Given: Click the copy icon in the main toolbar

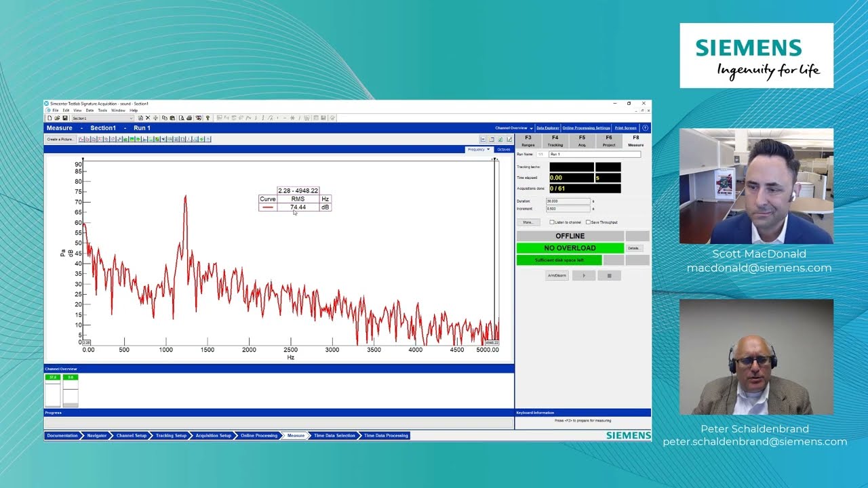Looking at the screenshot, I should 164,119.
